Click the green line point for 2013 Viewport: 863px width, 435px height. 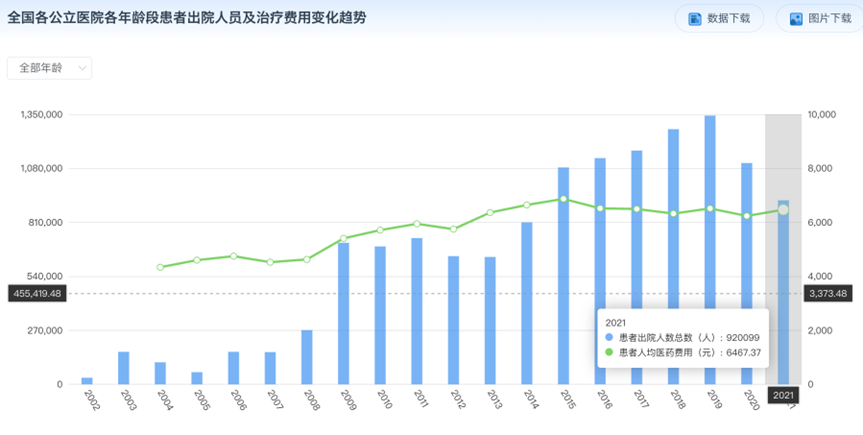(x=490, y=212)
